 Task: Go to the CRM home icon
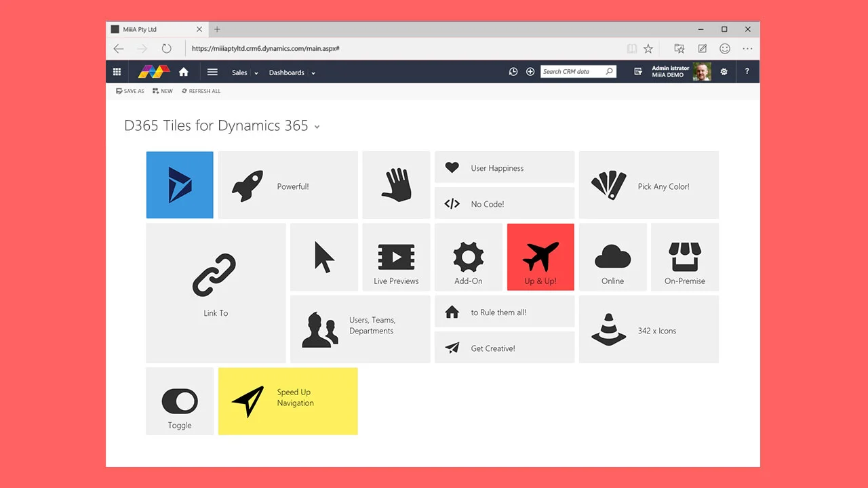click(x=183, y=72)
